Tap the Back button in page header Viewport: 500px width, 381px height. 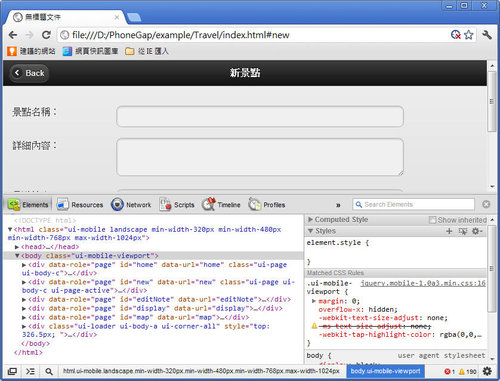[29, 73]
